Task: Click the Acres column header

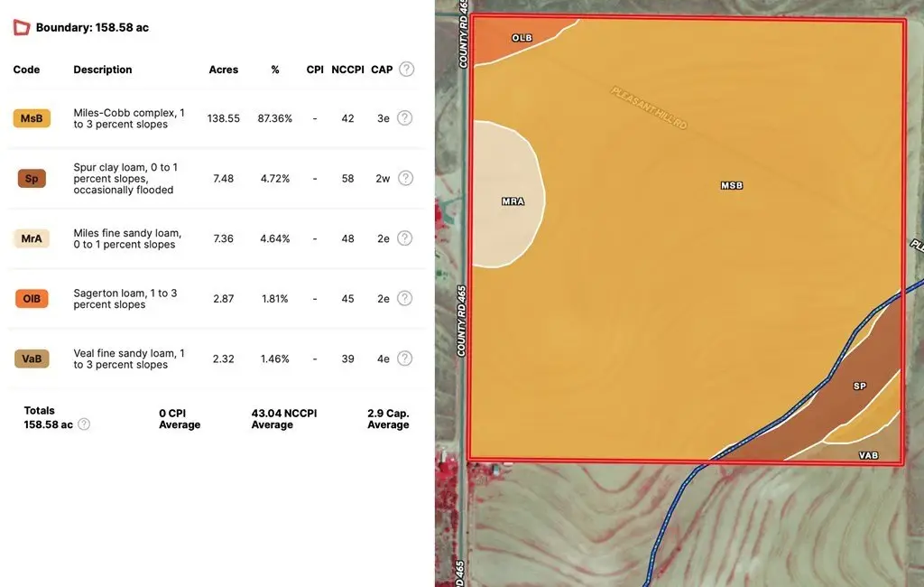Action: [224, 70]
